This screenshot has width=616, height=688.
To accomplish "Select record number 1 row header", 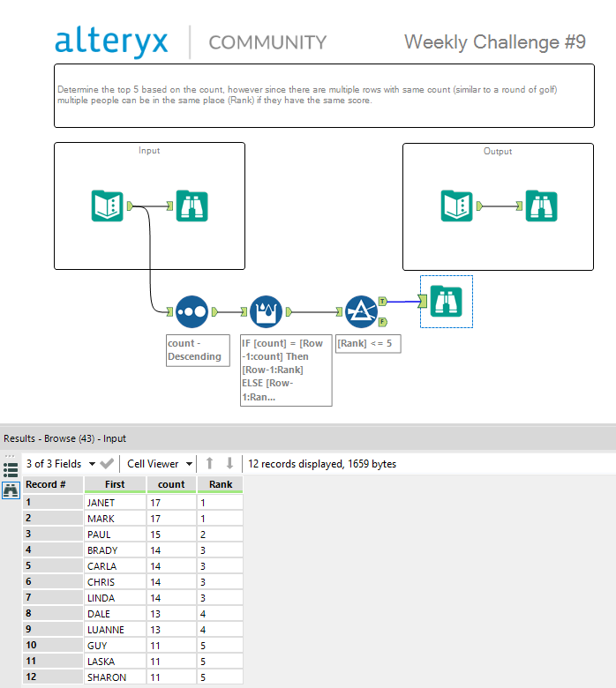I will [53, 503].
